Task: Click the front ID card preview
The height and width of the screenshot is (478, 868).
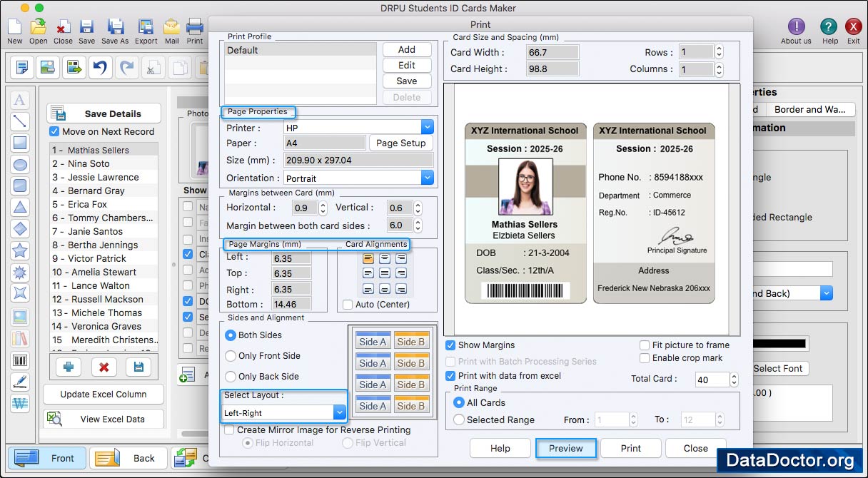Action: tap(526, 213)
